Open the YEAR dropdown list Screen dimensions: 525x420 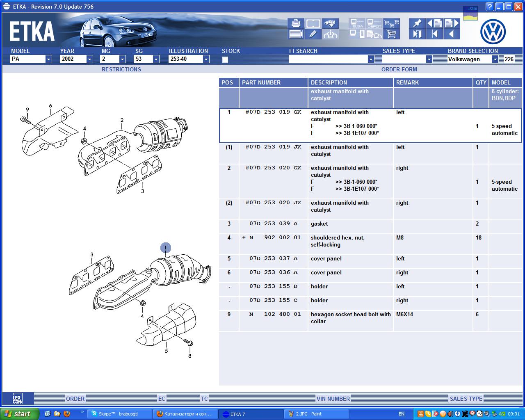pos(89,59)
